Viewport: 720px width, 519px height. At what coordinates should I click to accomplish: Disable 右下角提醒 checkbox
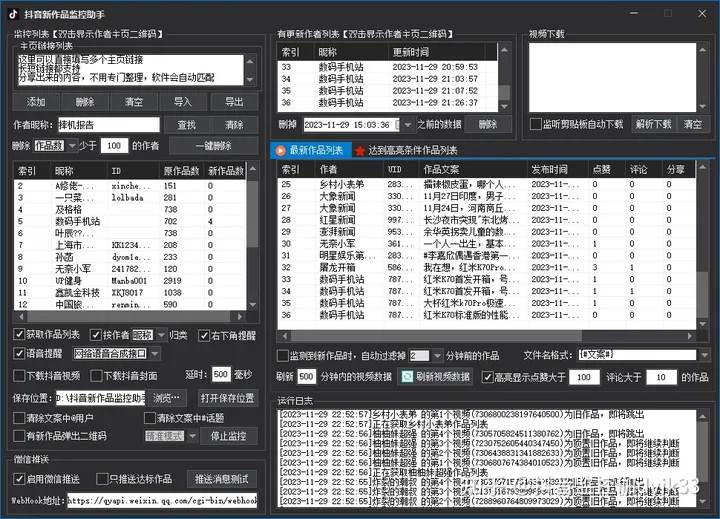204,336
